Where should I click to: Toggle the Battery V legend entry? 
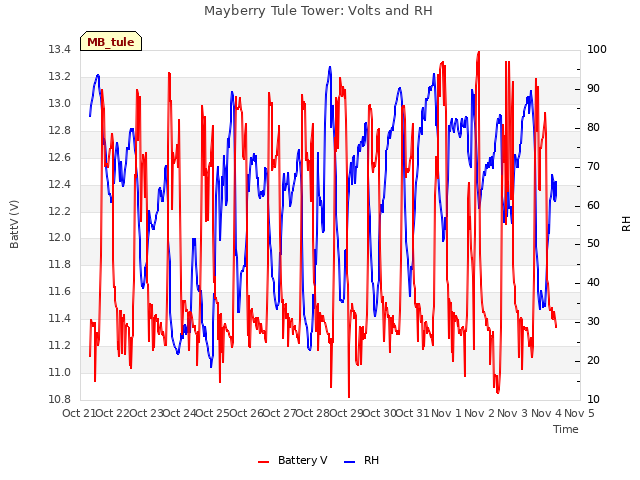pyautogui.click(x=293, y=460)
